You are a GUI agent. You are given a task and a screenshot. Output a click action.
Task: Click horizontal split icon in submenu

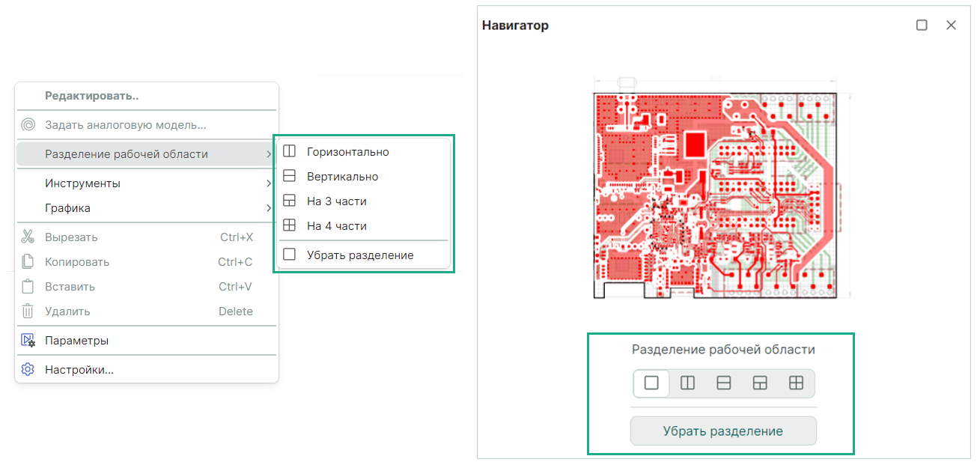290,152
